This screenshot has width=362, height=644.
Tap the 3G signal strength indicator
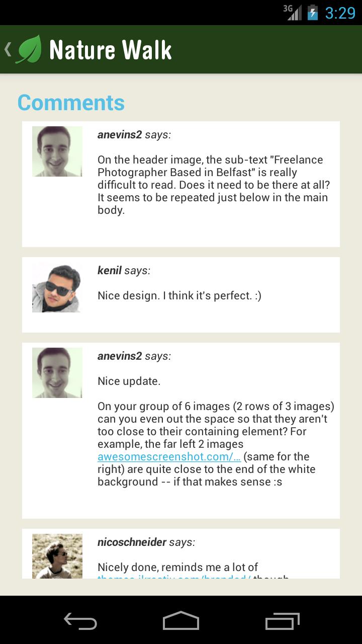(293, 12)
